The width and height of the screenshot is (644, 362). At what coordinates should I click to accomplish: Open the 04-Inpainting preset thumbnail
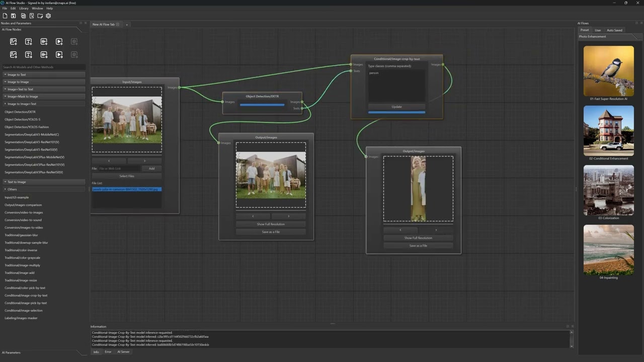(609, 249)
